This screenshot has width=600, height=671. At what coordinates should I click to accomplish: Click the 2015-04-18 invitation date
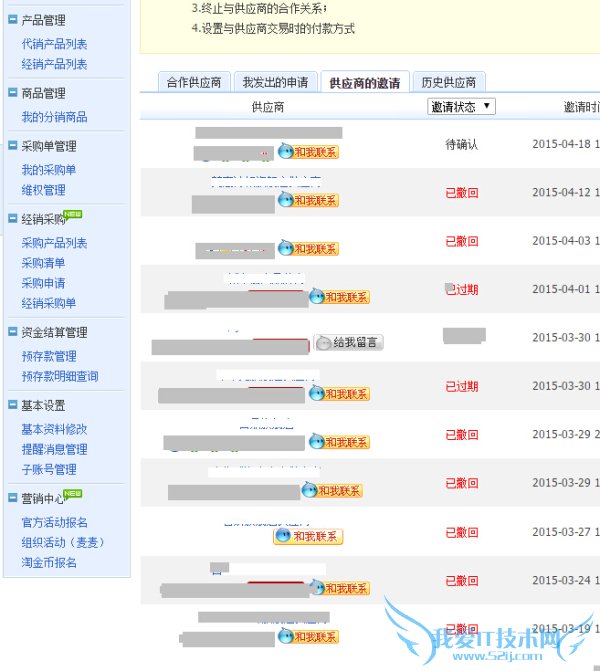click(565, 144)
